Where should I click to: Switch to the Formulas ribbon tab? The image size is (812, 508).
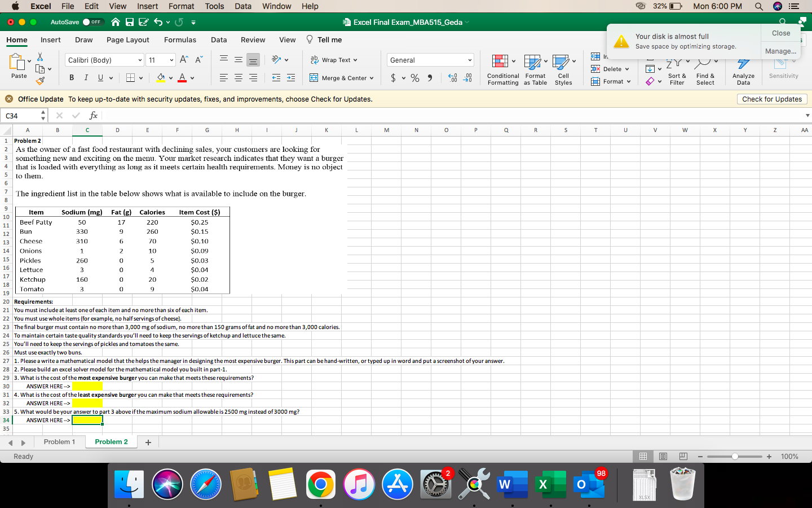coord(180,40)
